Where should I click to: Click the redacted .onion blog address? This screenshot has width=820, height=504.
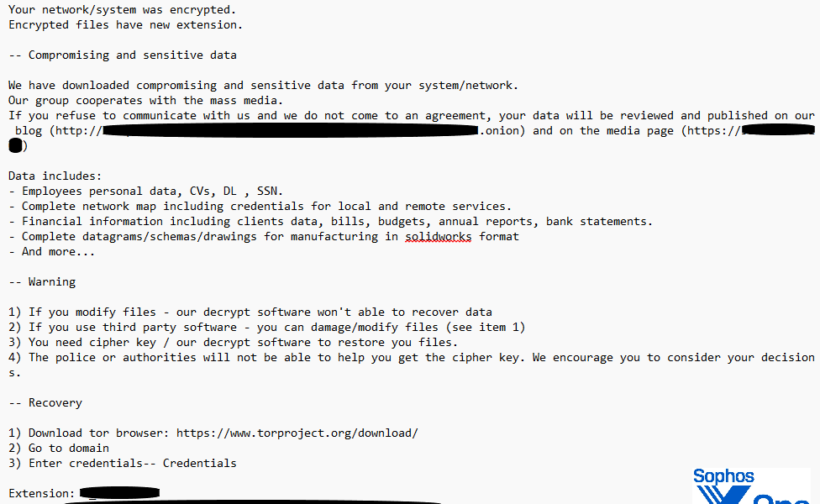290,131
